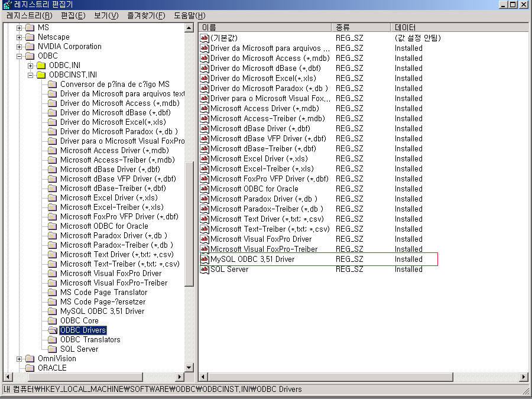Open the 보기(V) menu
Image resolution: width=532 pixels, height=399 pixels.
pos(106,15)
